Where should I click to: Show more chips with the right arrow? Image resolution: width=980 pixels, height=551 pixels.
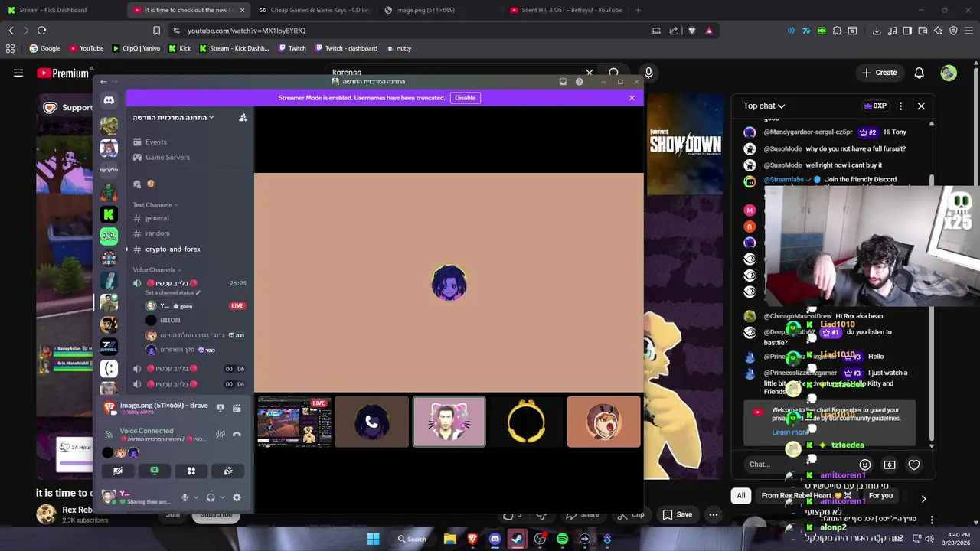pyautogui.click(x=923, y=498)
